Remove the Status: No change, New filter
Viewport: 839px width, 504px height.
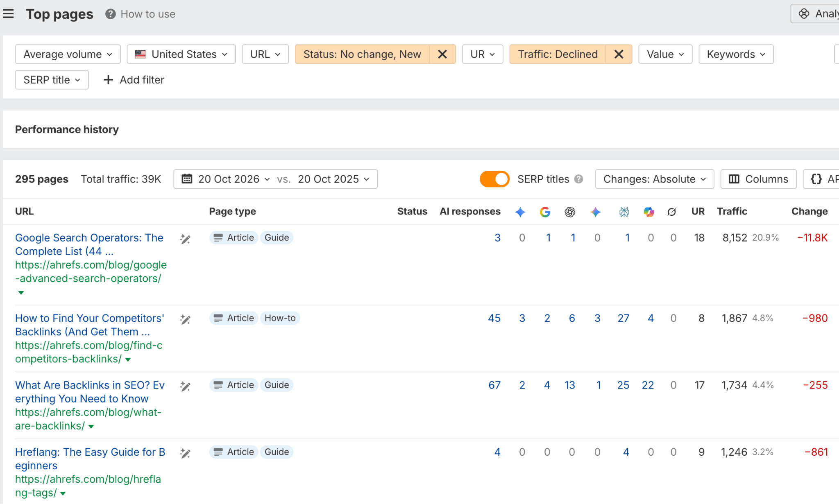pos(442,54)
